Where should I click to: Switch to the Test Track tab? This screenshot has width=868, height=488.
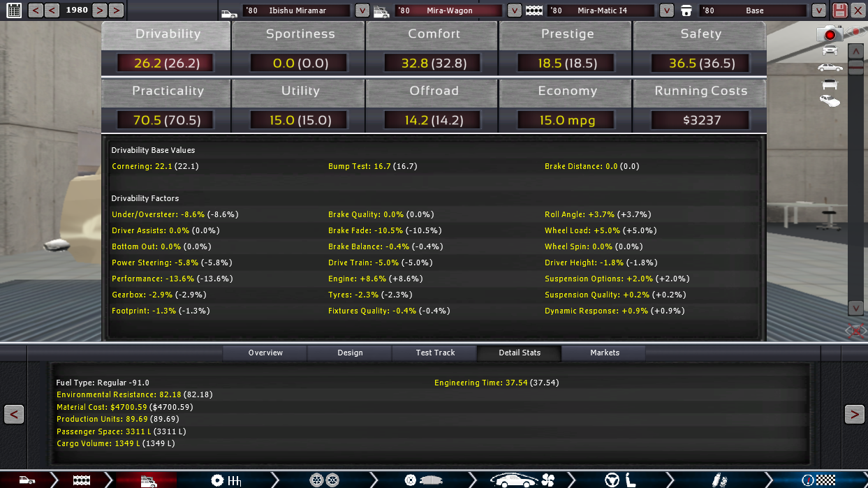click(435, 353)
